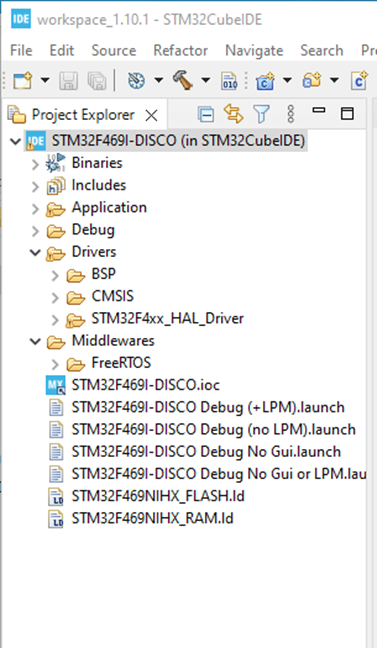Select the Application folder label
The width and height of the screenshot is (377, 648).
[109, 207]
